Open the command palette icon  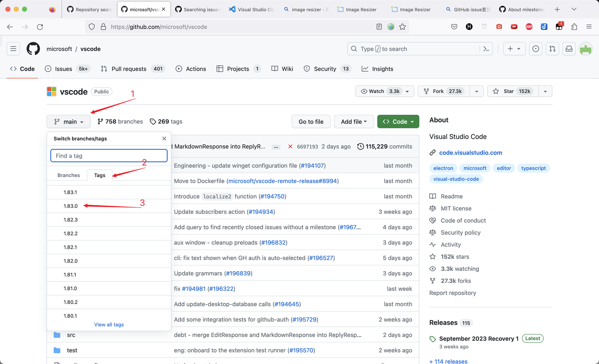[486, 49]
